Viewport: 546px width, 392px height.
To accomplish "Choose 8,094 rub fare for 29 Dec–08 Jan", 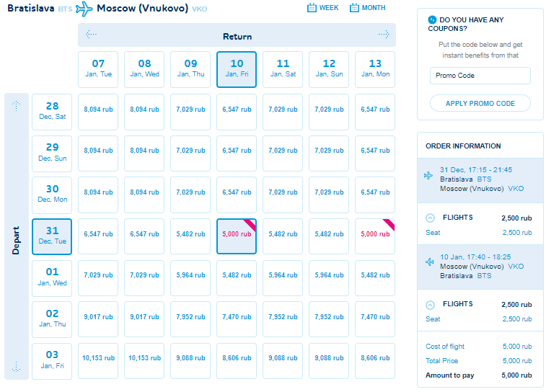I will 144,153.
